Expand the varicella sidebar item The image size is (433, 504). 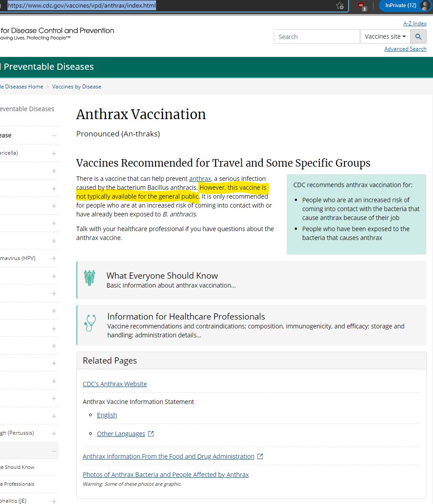pyautogui.click(x=54, y=153)
